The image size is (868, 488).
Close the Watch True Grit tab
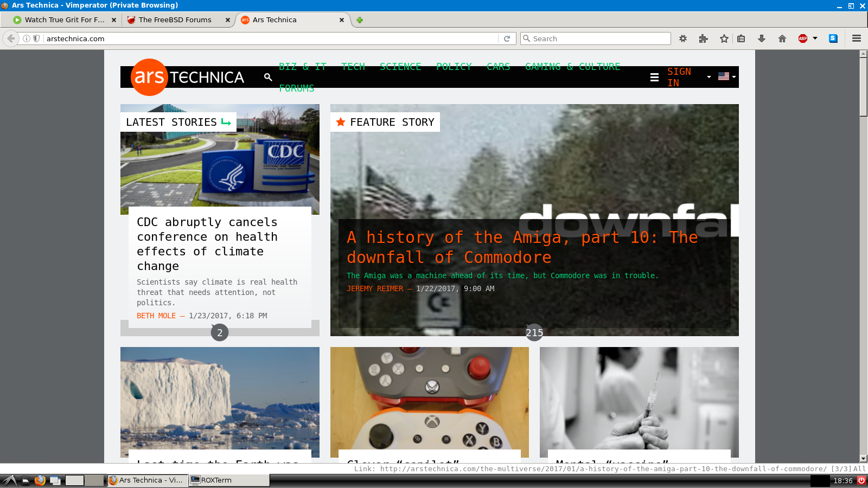[x=114, y=20]
